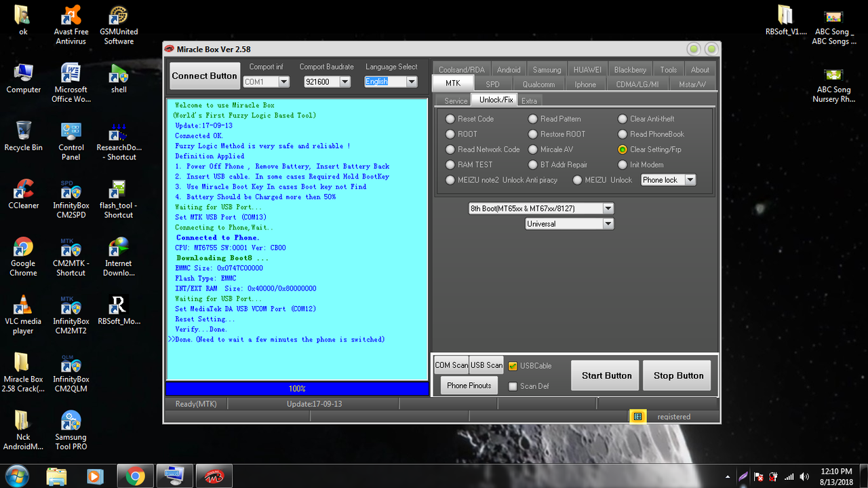Open Miracle Box 2.58 Crack folder

point(23,373)
